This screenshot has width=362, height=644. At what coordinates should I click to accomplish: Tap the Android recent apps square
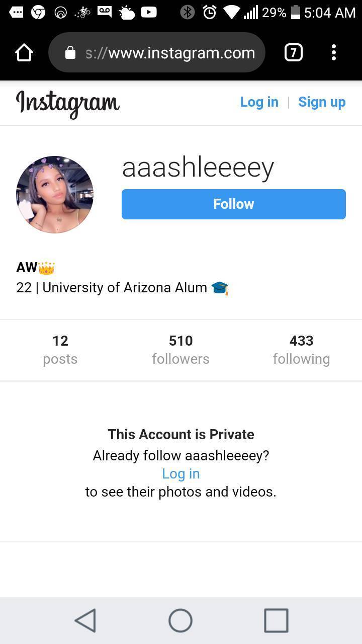pyautogui.click(x=276, y=620)
